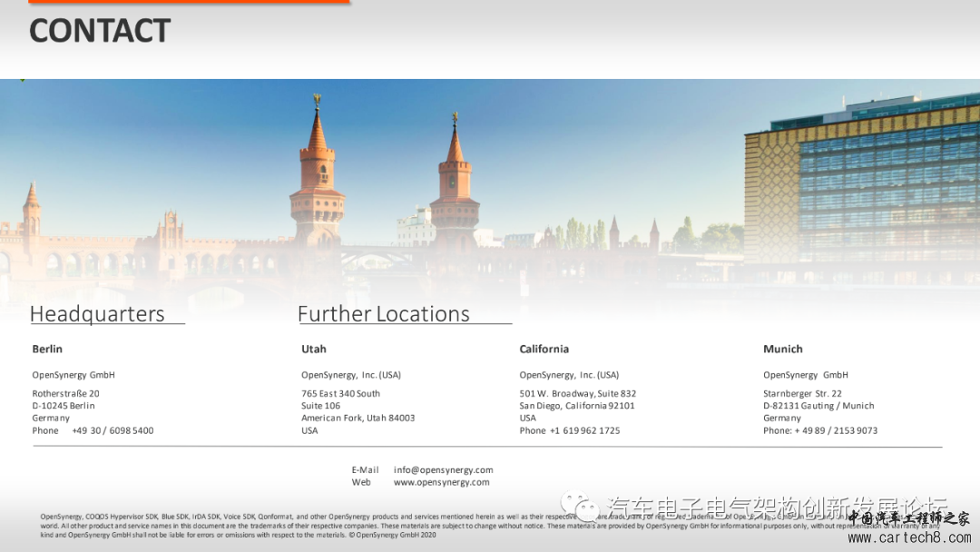Select the Berlin location label
This screenshot has height=552, width=980.
47,349
